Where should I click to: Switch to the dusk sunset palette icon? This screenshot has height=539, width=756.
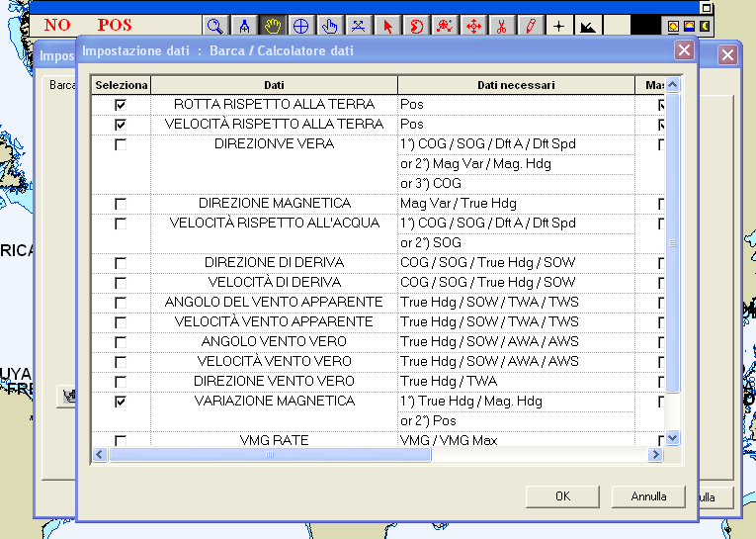click(689, 26)
